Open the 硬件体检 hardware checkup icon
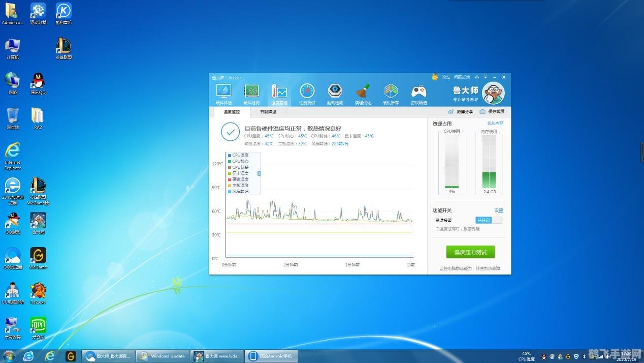644x363 pixels. 223,94
